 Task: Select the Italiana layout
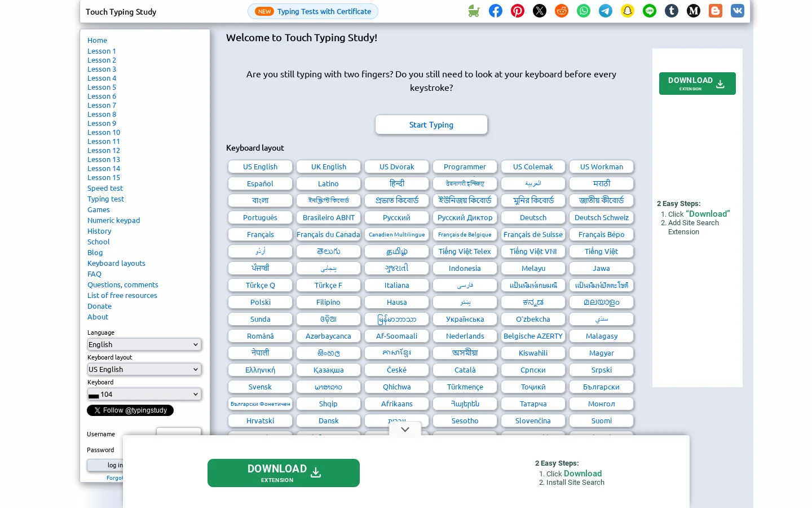click(396, 285)
